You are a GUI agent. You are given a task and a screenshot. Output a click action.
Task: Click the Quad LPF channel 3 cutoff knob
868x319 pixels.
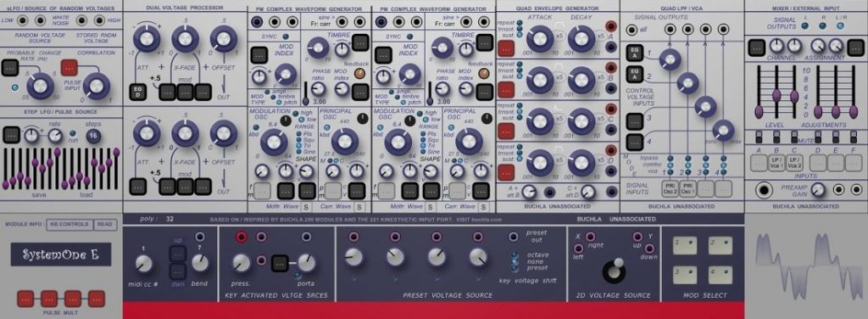705,106
